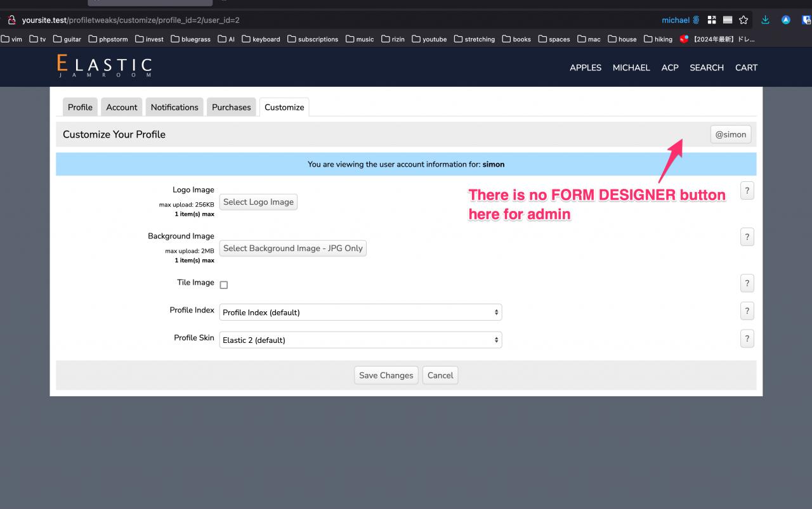The height and width of the screenshot is (509, 812).
Task: Open the SEARCH menu item
Action: pyautogui.click(x=707, y=68)
